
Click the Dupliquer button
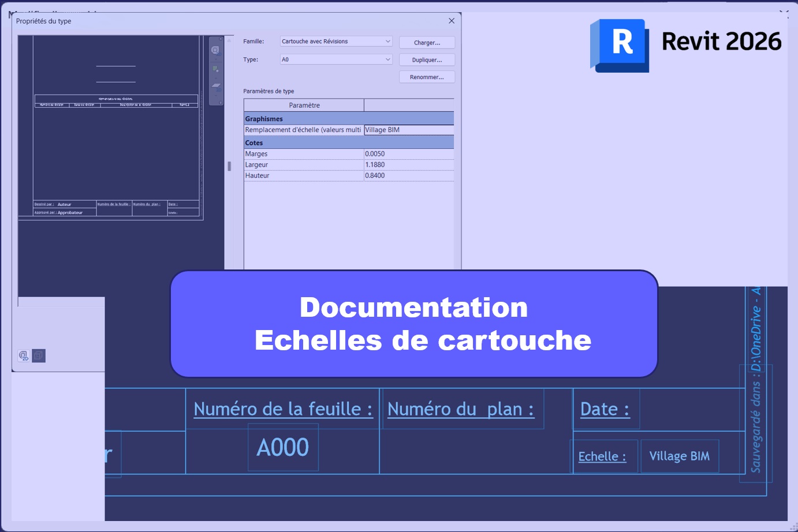click(427, 59)
